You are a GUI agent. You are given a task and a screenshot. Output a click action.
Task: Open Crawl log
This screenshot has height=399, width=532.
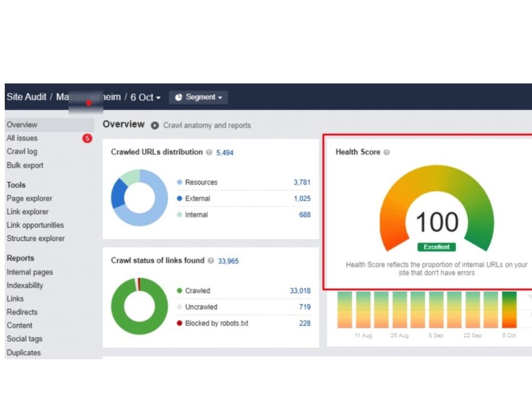tap(22, 152)
